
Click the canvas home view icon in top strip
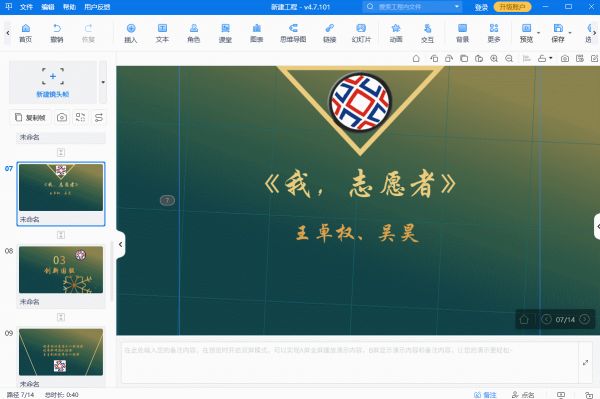pyautogui.click(x=416, y=59)
